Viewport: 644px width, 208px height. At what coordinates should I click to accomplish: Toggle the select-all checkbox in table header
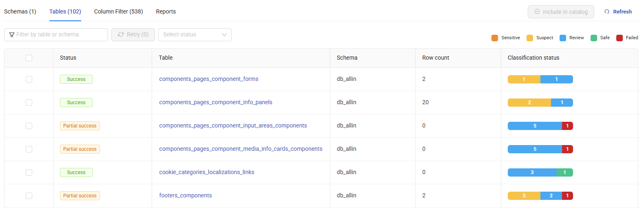tap(29, 58)
